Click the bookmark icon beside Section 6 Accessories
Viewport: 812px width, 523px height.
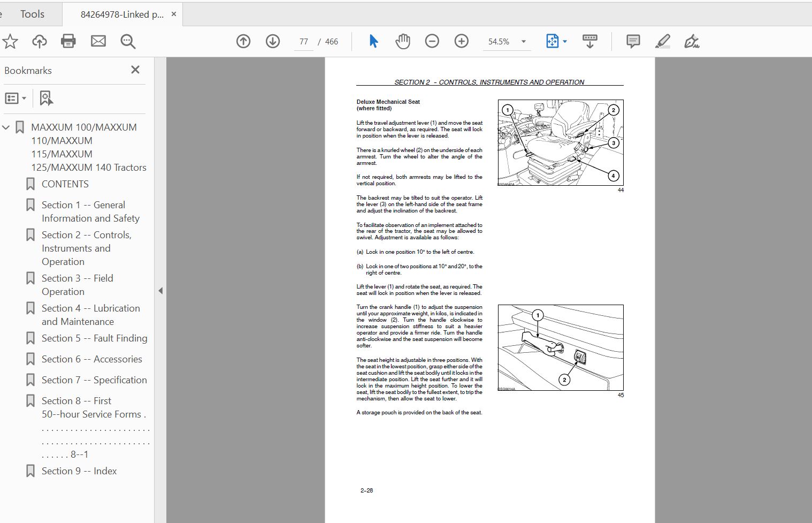coord(30,359)
